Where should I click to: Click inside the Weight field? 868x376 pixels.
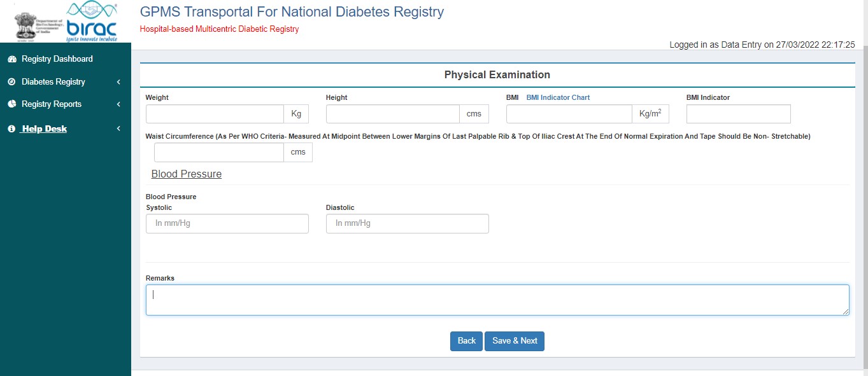coord(215,114)
